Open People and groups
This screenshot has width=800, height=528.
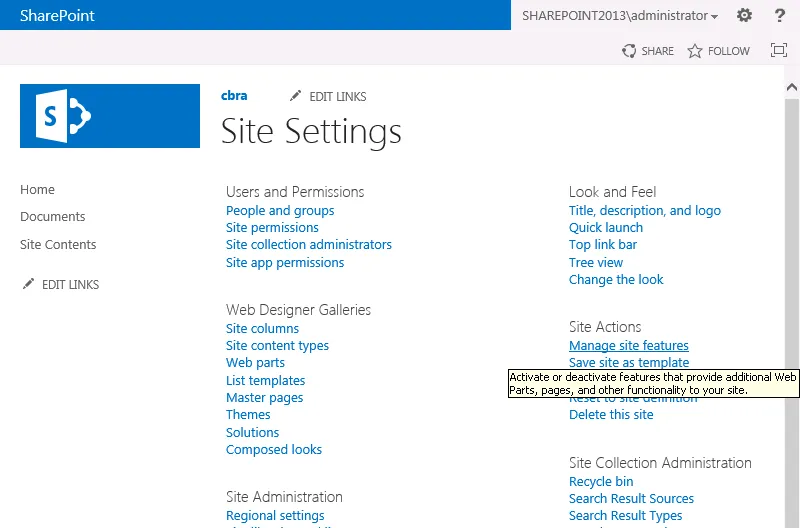pos(280,211)
